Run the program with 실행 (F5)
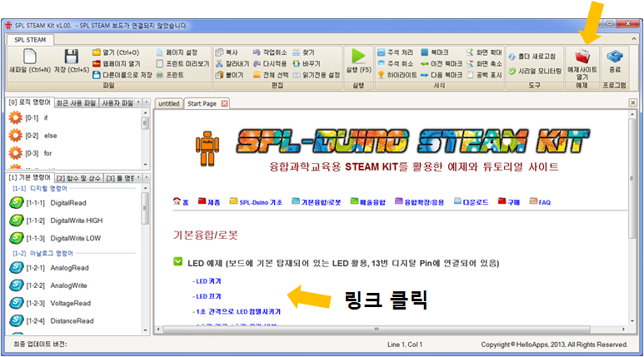The height and width of the screenshot is (357, 644). point(358,61)
